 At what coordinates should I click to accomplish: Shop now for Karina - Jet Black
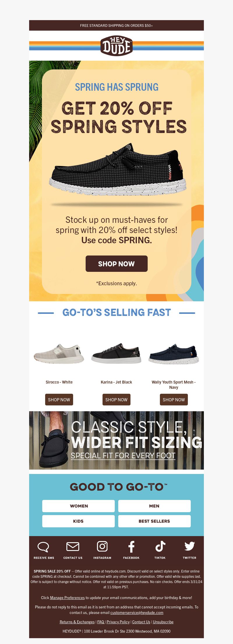[x=116, y=400]
